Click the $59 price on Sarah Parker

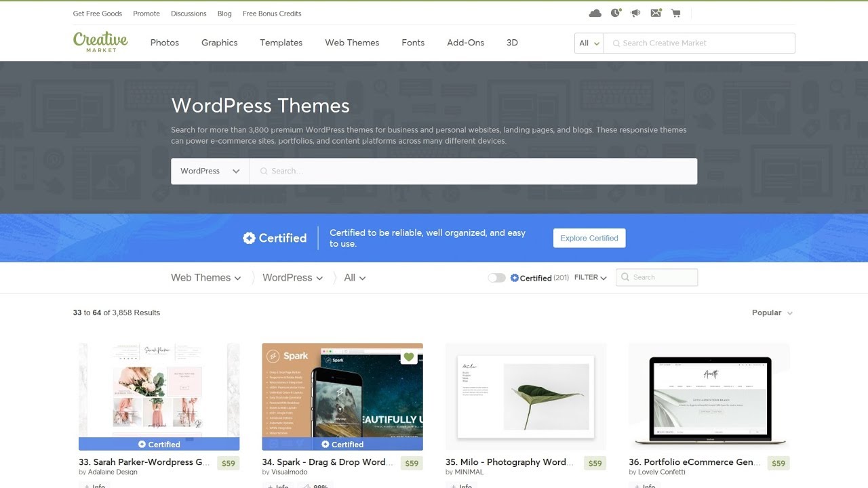229,464
